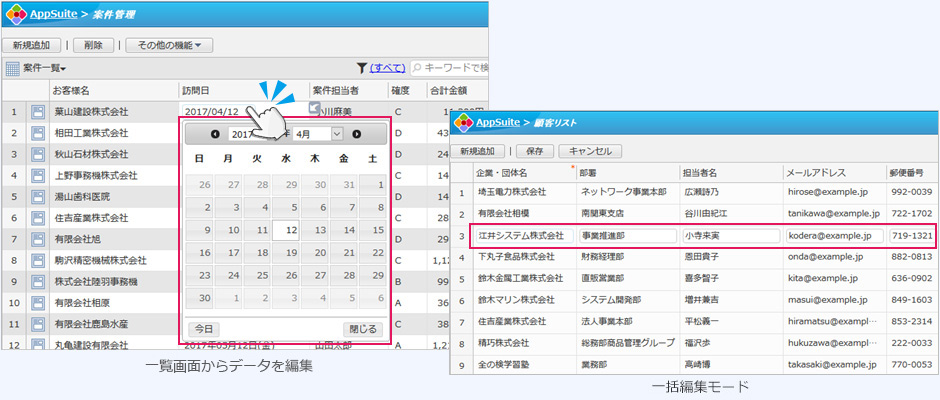Click the filter funnel icon
The width and height of the screenshot is (940, 400).
pos(360,68)
